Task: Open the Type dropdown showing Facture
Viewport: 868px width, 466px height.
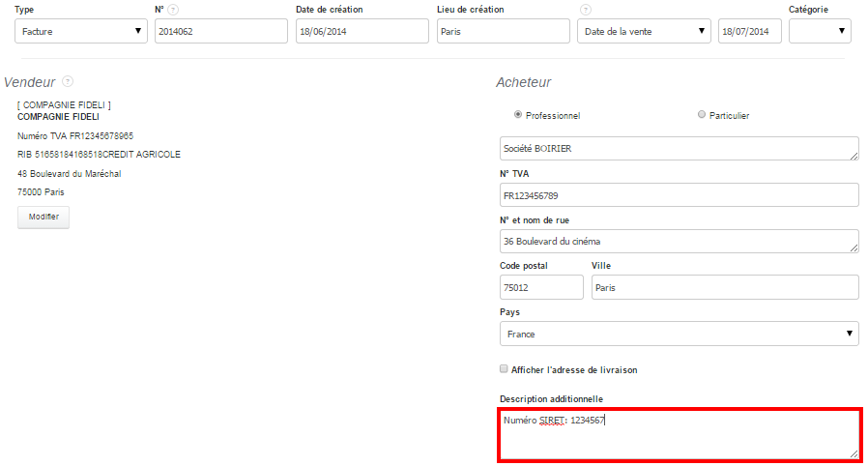Action: click(81, 31)
